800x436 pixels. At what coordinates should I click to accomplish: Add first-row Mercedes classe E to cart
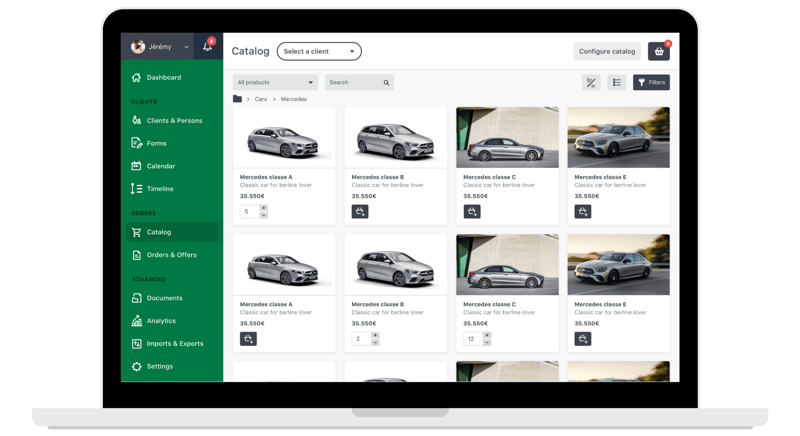coord(583,212)
